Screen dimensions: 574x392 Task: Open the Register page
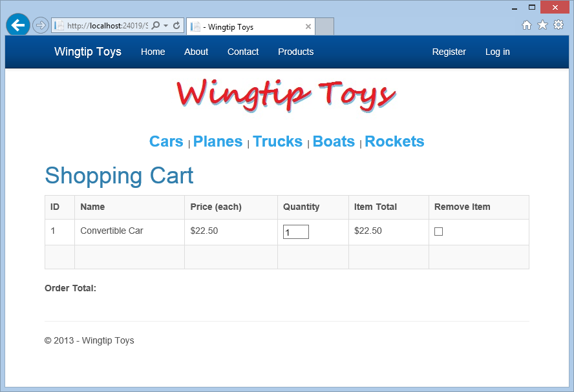449,52
